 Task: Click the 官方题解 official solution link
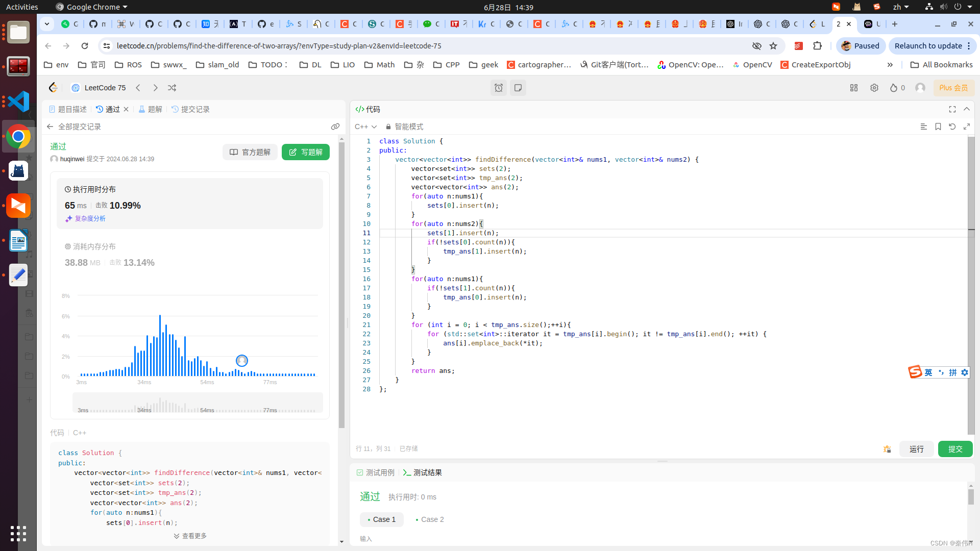tap(250, 152)
